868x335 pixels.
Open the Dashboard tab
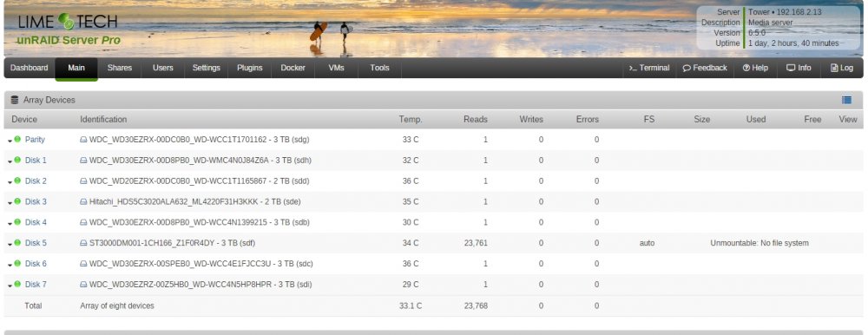[30, 68]
